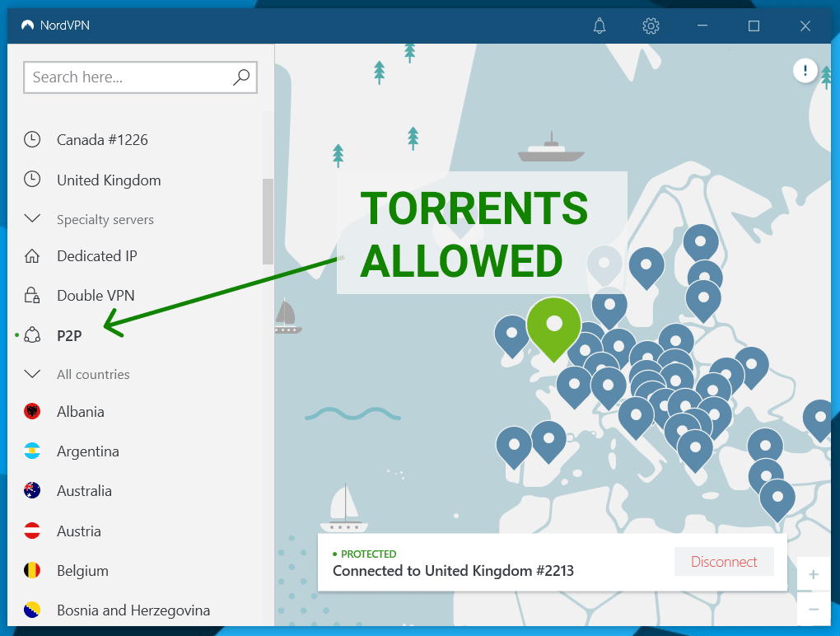Open NordVPN settings gear
Screen dimensions: 840x636
[x=651, y=26]
